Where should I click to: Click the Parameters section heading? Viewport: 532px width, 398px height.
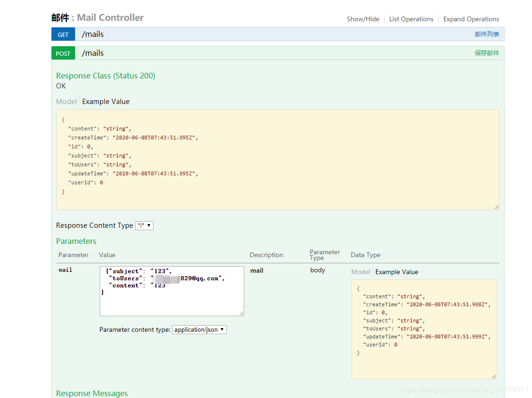tap(76, 241)
